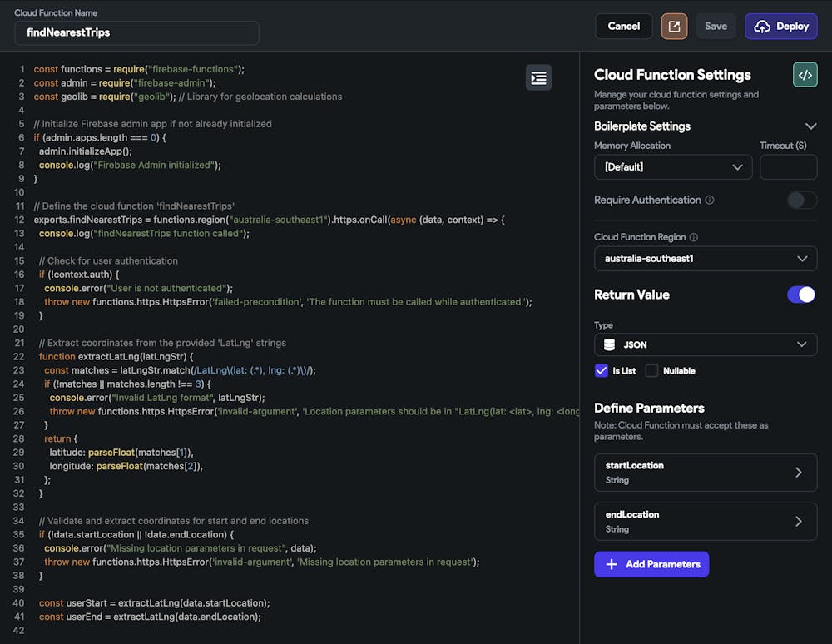Viewport: 832px width, 644px height.
Task: Open the Cloud Function Region dropdown
Action: [x=706, y=259]
